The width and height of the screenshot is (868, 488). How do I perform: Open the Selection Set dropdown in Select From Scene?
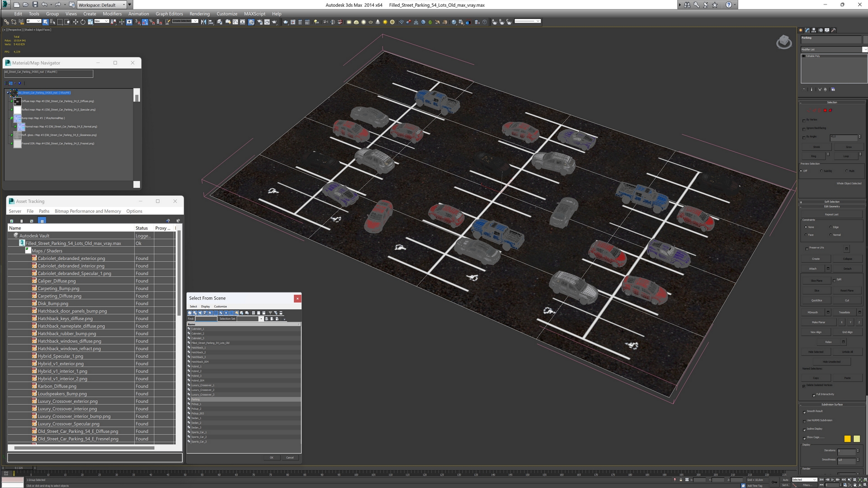coord(261,319)
